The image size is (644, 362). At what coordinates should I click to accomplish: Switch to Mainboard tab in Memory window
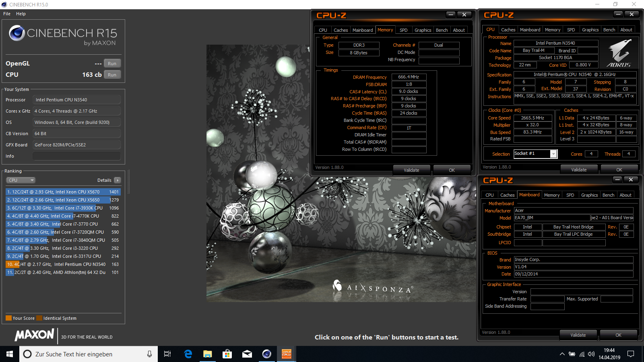[x=363, y=30]
